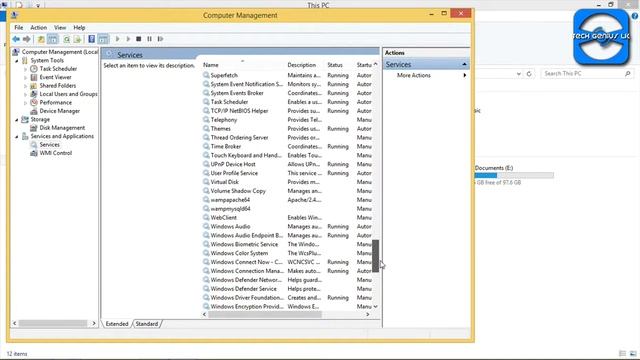640x360 pixels.
Task: Click the services list horizontal scrollbar thumb
Action: tap(265, 314)
